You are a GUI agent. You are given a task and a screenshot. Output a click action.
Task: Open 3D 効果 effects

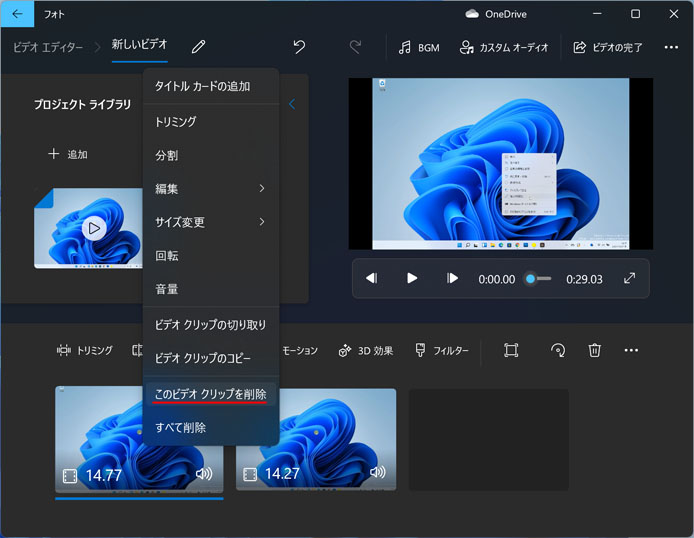tap(366, 351)
